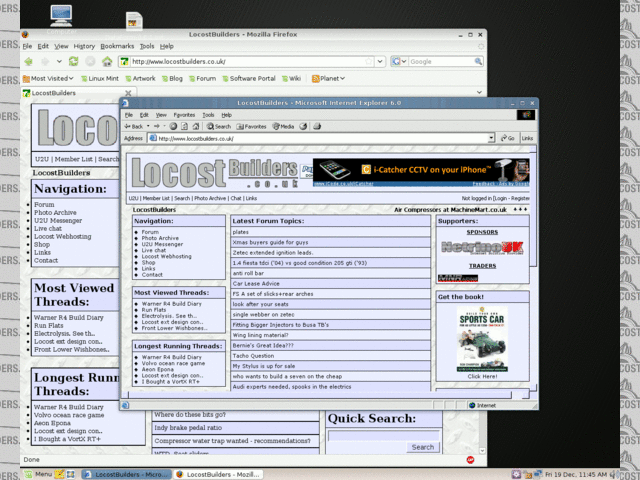Open Internet Explorer Media pane
The width and height of the screenshot is (640, 480).
point(283,127)
